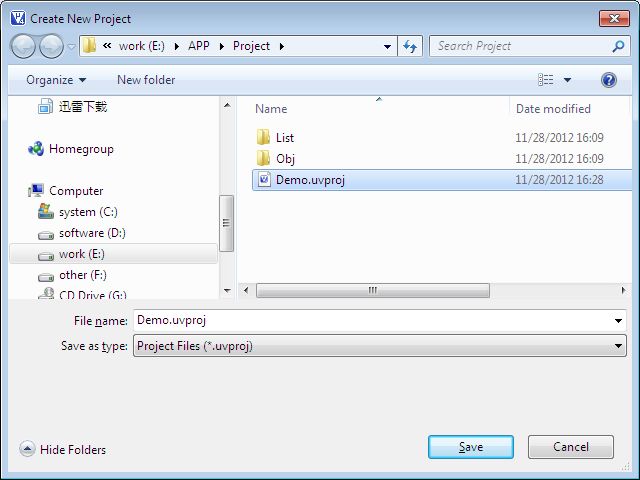Select Computer in navigation pane
Viewport: 640px width, 480px height.
tap(76, 191)
